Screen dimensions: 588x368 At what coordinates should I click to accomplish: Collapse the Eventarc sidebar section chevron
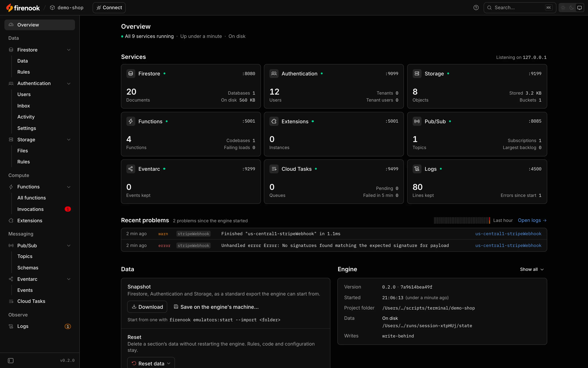(x=69, y=279)
